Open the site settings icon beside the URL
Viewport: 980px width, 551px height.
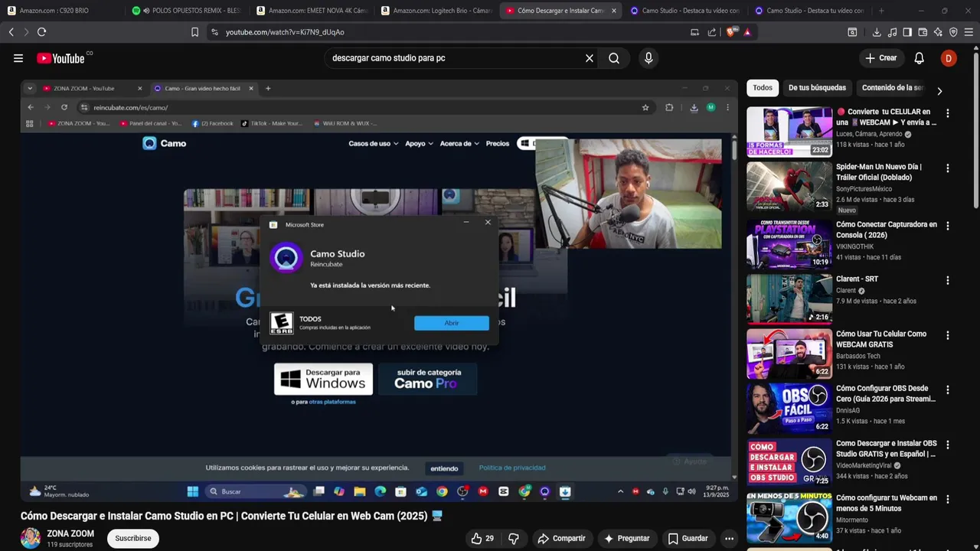[214, 32]
